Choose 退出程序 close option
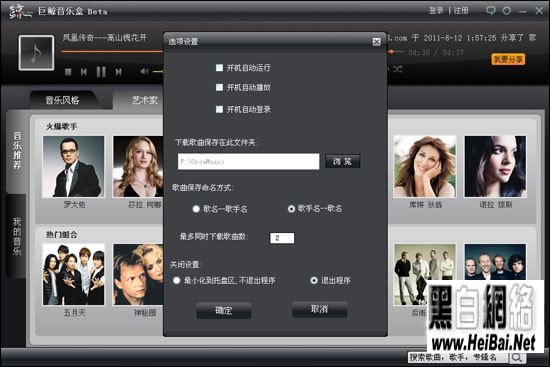The height and width of the screenshot is (367, 550). coord(314,280)
